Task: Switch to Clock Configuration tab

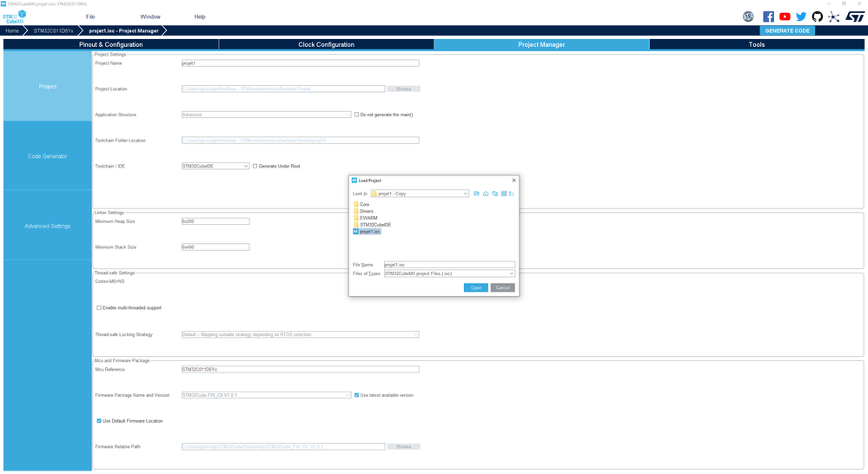Action: coord(326,44)
